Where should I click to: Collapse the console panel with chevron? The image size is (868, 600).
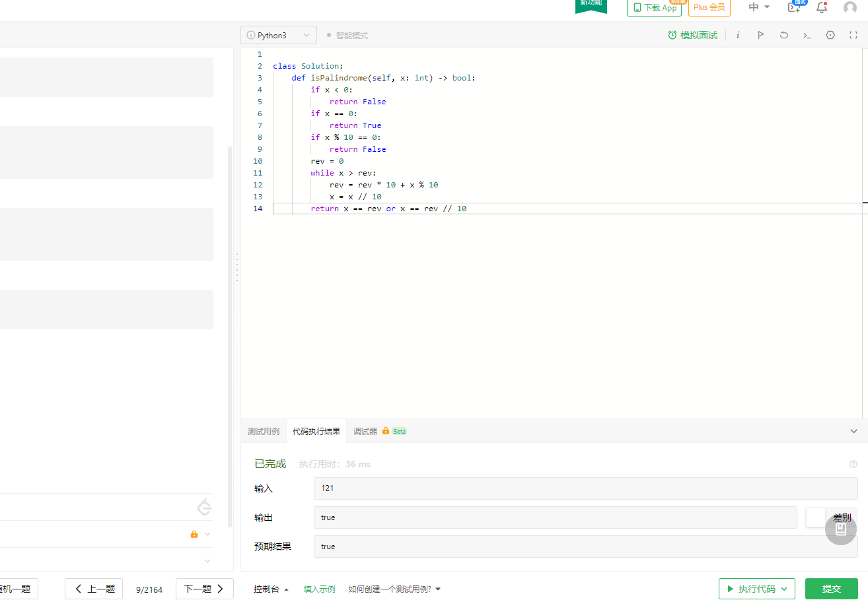(x=853, y=431)
